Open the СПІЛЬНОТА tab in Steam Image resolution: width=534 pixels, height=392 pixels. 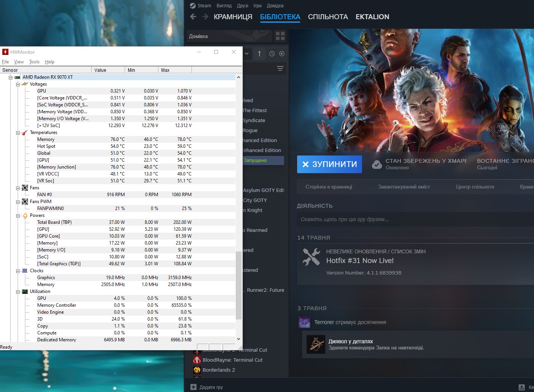(328, 17)
